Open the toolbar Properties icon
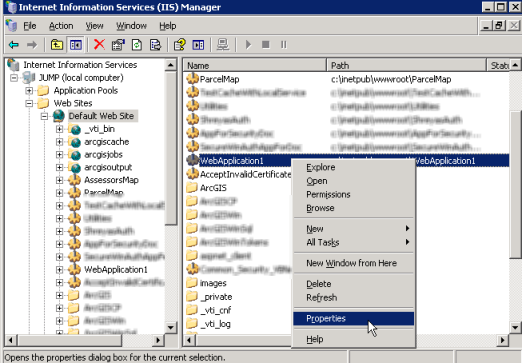Viewport: 522px width, 363px height. 118,45
